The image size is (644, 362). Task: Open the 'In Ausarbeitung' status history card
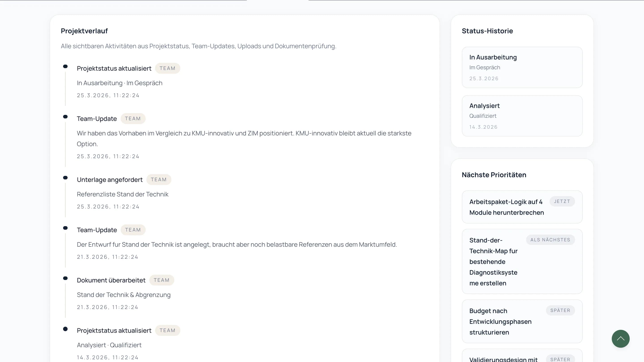click(x=522, y=67)
